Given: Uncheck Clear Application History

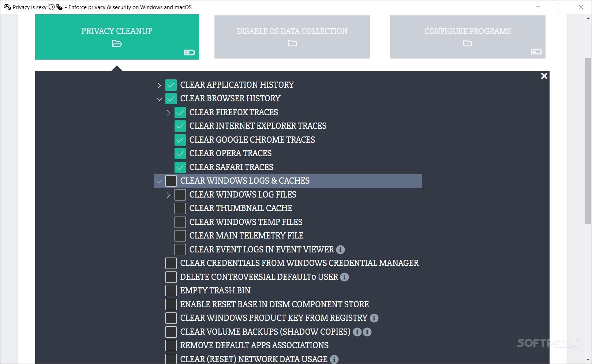Looking at the screenshot, I should [x=171, y=85].
